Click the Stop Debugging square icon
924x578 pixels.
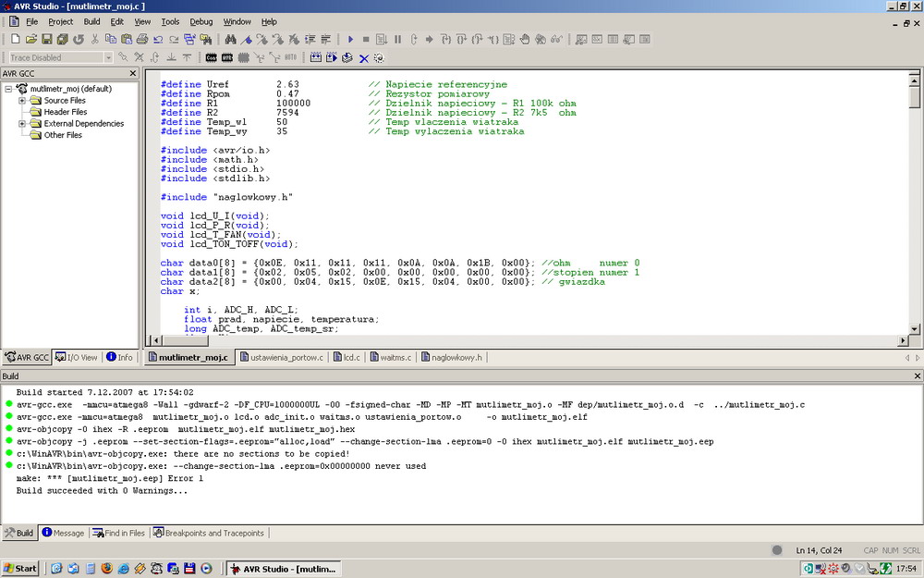coord(366,40)
